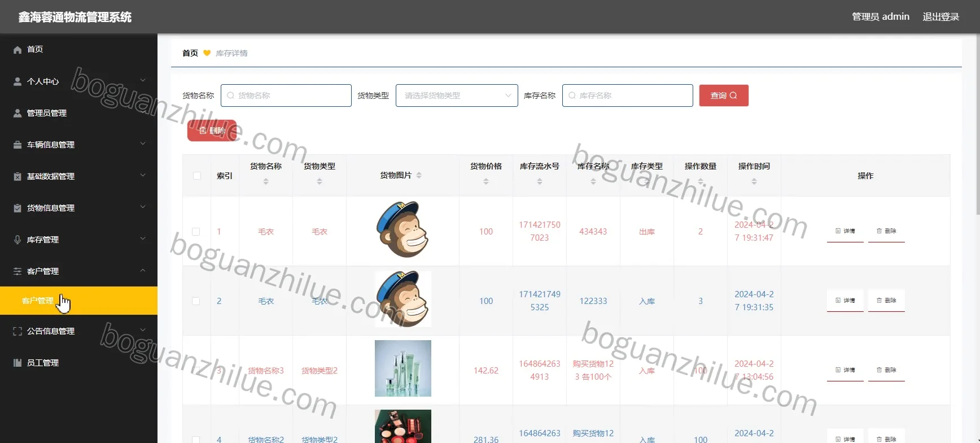
Task: Click sort arrows under 库存名称 header
Action: click(593, 181)
